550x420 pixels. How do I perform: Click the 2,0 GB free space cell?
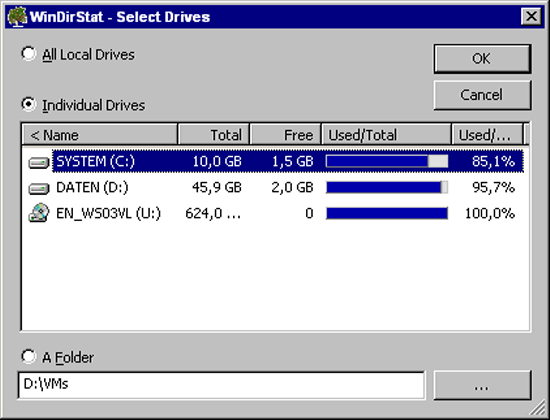click(293, 187)
